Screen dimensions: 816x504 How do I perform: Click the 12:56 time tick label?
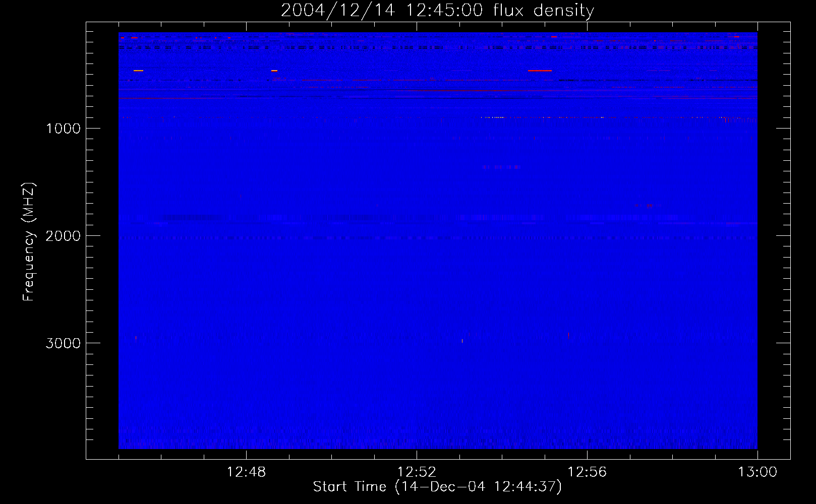tap(587, 472)
